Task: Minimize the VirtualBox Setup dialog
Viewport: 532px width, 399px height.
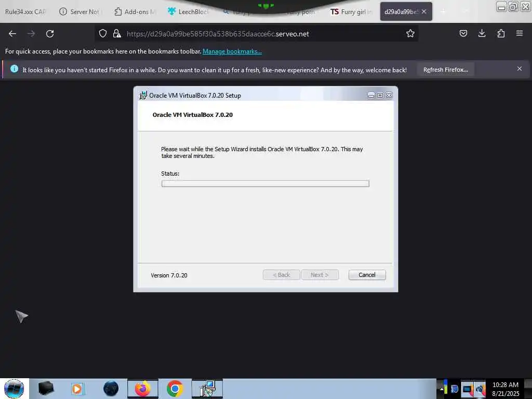Action: [371, 96]
